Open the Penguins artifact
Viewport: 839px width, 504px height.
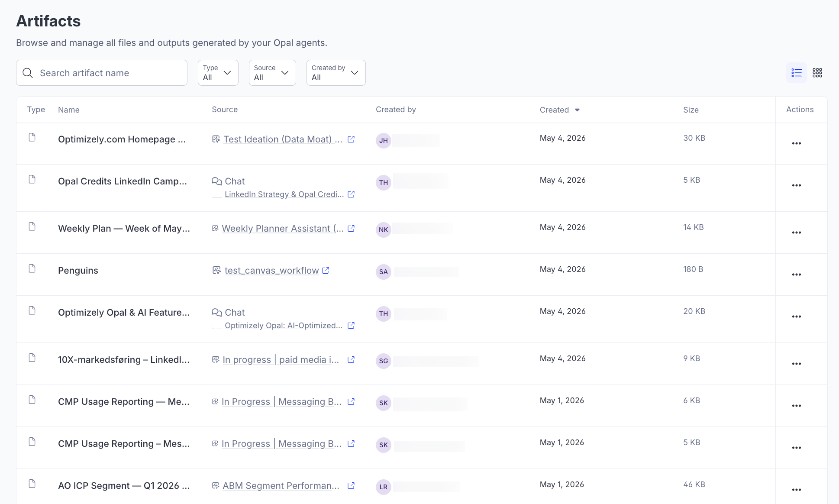point(78,270)
